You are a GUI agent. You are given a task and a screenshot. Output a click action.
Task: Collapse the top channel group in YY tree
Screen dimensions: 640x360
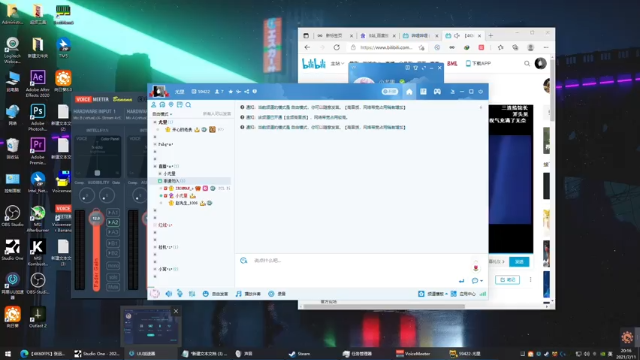[155, 122]
